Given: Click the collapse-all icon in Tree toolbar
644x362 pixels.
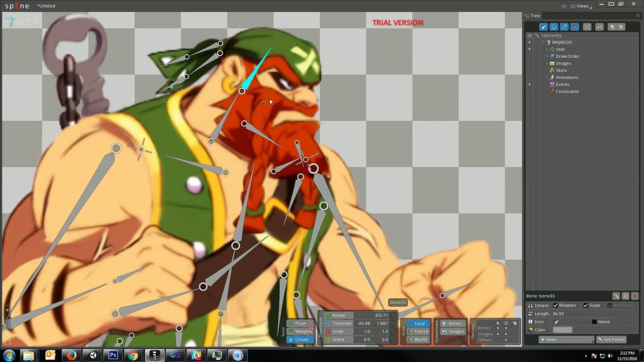Looking at the screenshot, I should pyautogui.click(x=612, y=27).
